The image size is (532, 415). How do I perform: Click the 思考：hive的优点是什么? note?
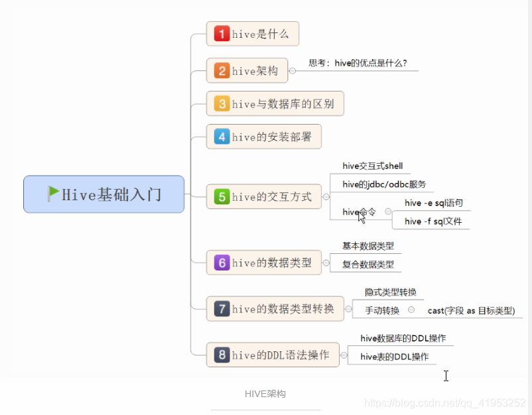(x=358, y=63)
